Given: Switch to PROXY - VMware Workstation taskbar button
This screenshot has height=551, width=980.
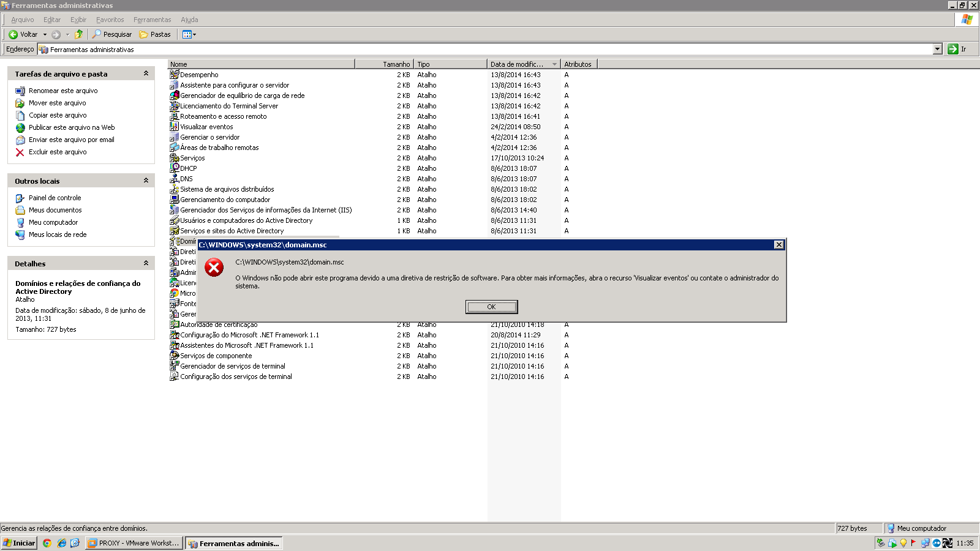Looking at the screenshot, I should coord(134,543).
